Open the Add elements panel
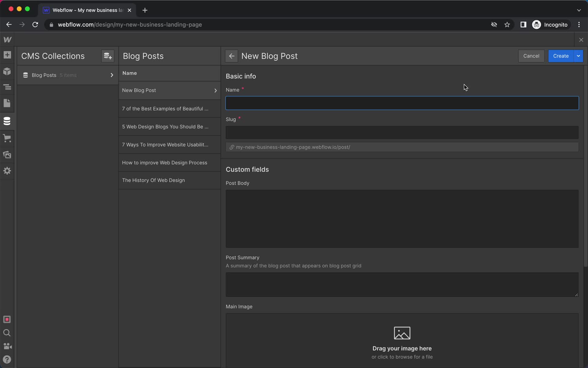This screenshot has width=588, height=368. [7, 55]
